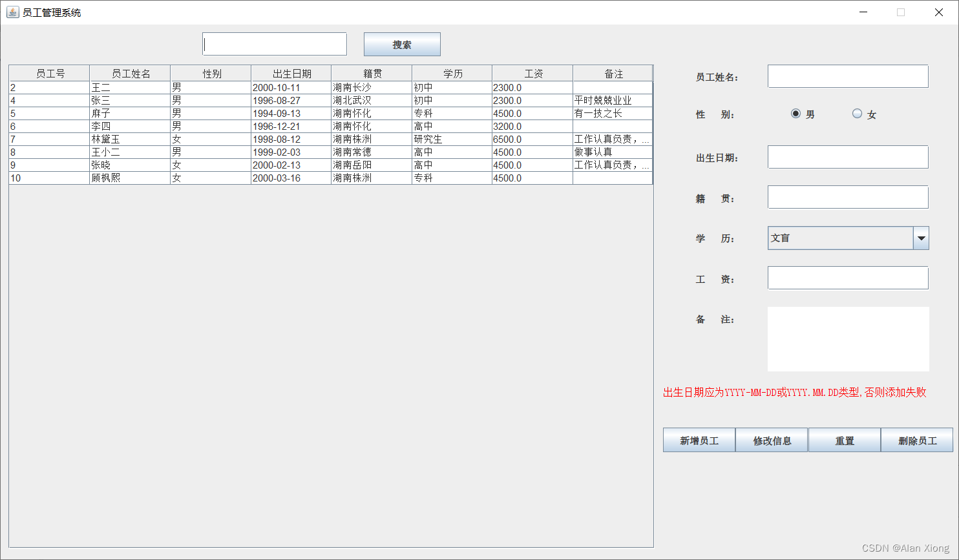
Task: Select the row for 顾枫熙
Action: tap(331, 178)
